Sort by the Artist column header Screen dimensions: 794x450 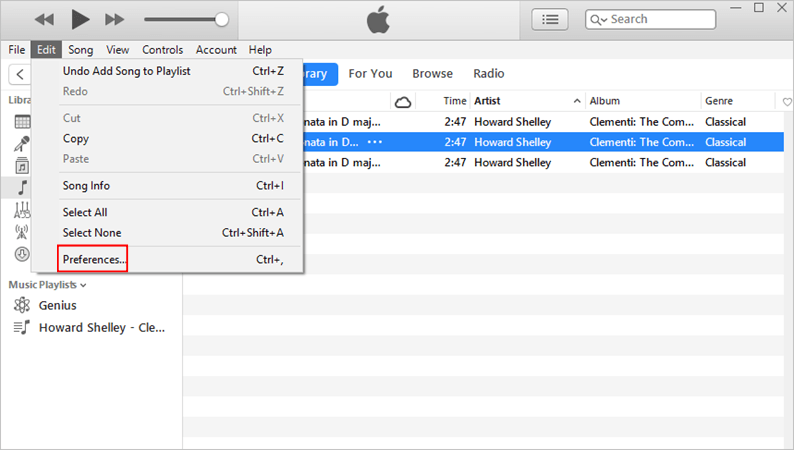coord(487,101)
